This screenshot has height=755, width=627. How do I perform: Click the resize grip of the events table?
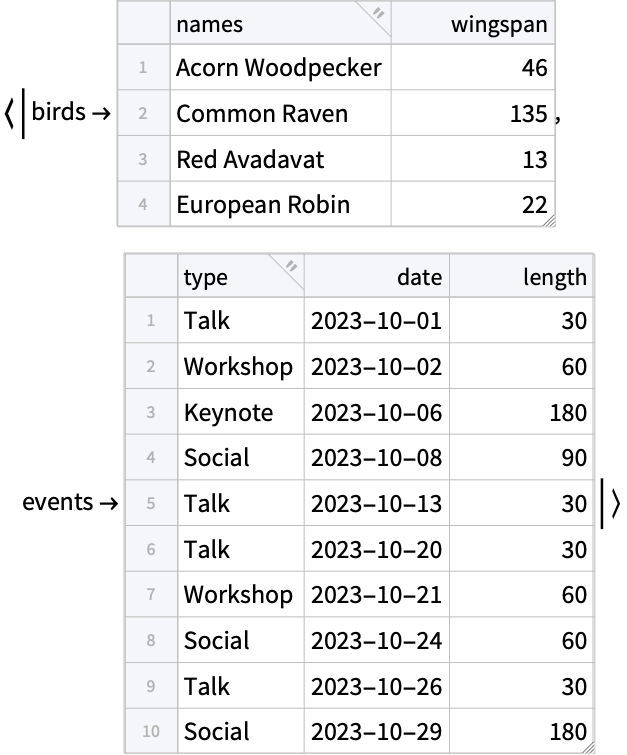click(x=588, y=748)
